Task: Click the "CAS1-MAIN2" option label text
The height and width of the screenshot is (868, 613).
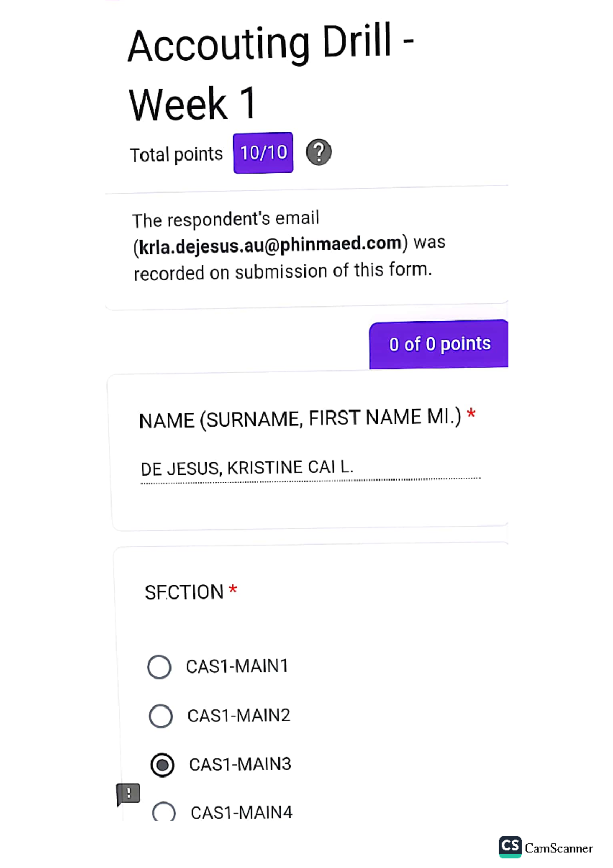Action: tap(239, 716)
